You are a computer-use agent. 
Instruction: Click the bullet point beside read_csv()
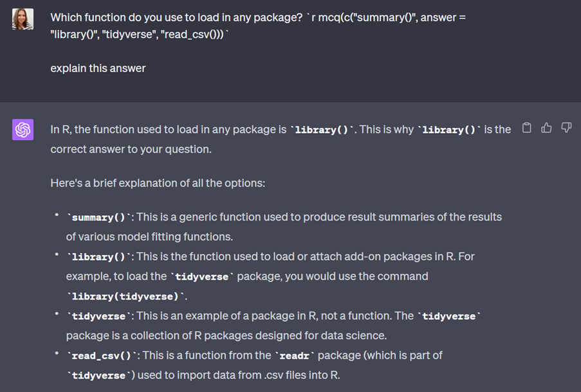pyautogui.click(x=57, y=354)
